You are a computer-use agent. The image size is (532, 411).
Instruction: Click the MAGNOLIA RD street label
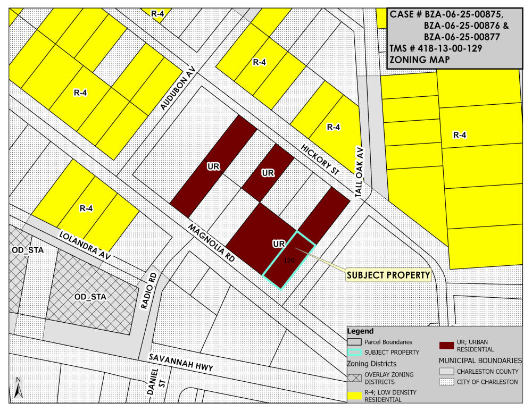tap(211, 243)
